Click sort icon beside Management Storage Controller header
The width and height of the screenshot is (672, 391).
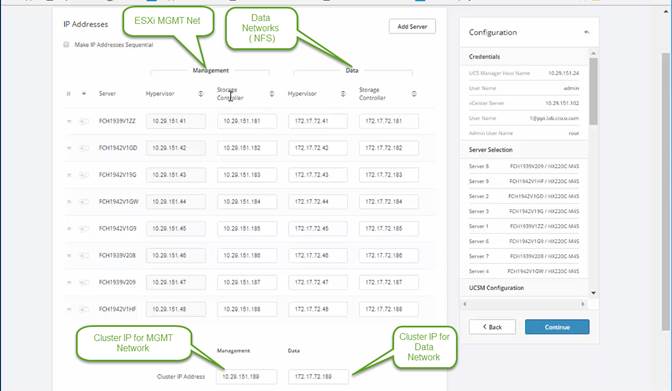tap(272, 93)
